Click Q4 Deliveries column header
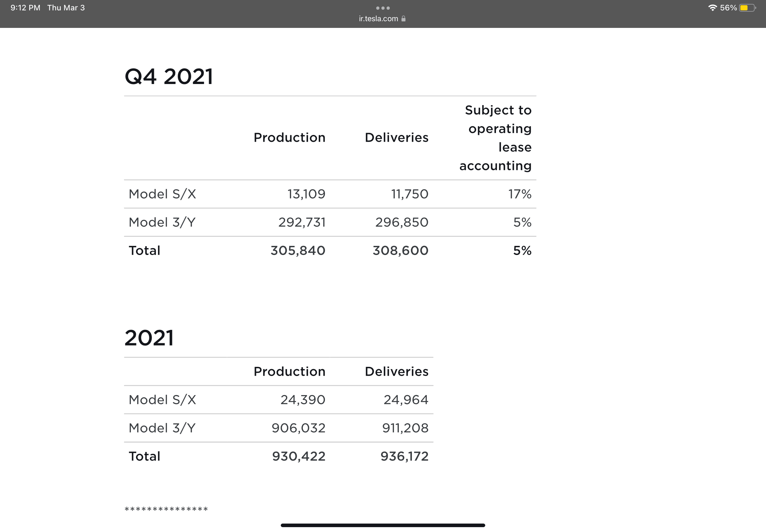Screen dimensions: 766x532 397,137
